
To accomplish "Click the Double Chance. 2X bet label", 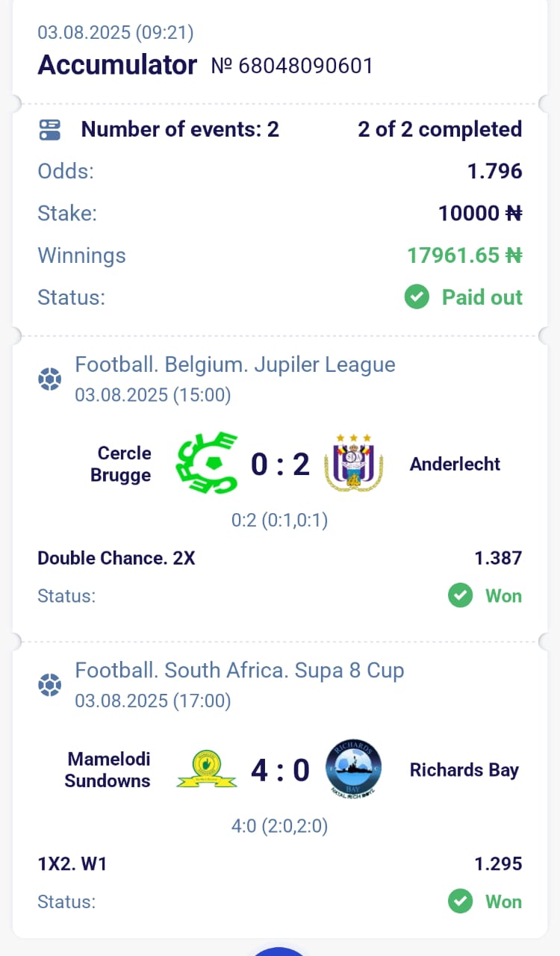I will click(116, 558).
